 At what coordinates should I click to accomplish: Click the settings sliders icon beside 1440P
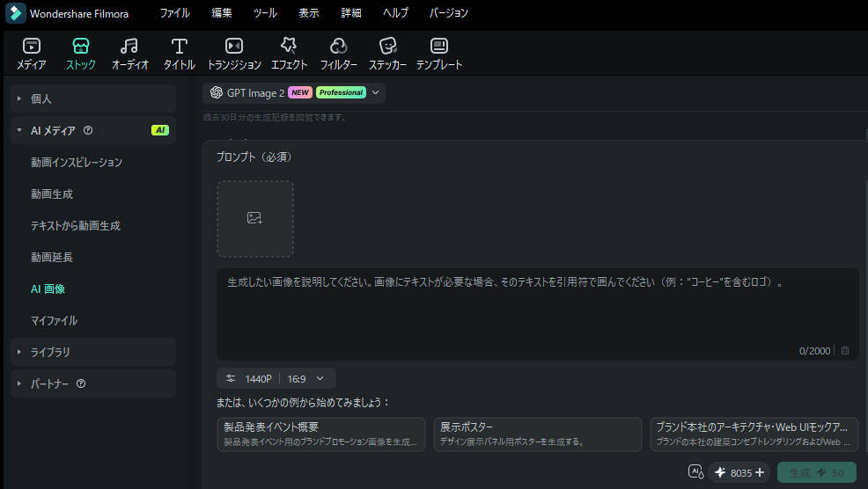231,378
